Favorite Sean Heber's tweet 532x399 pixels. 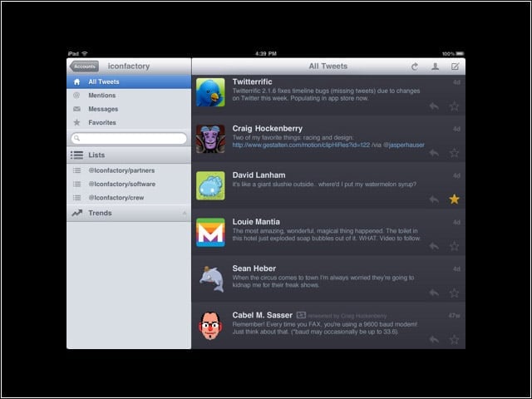pos(454,293)
